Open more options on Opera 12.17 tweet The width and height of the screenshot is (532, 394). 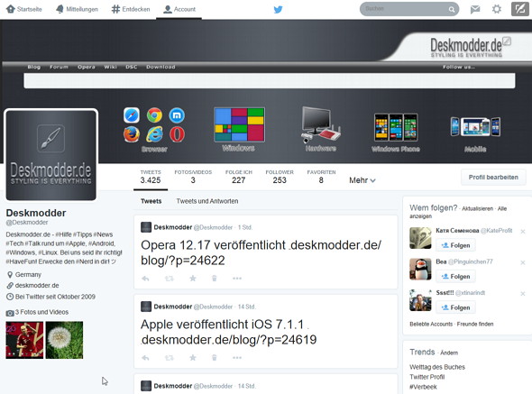coord(237,279)
